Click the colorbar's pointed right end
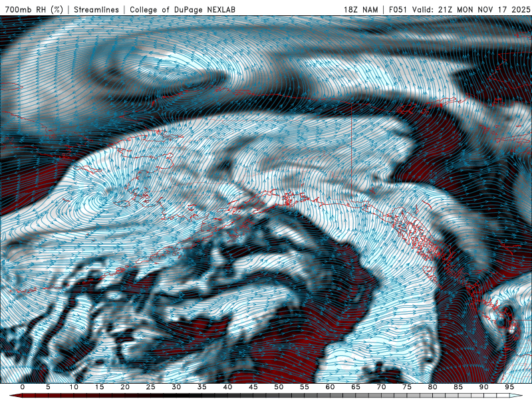This screenshot has height=399, width=532. [x=516, y=396]
